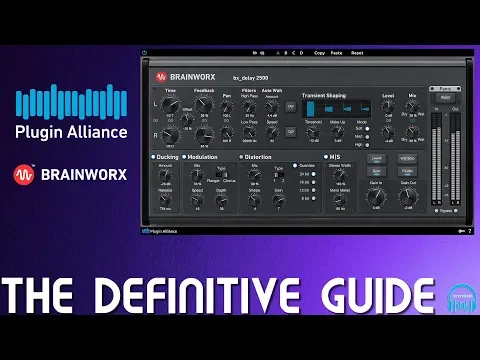480x360 pixels.
Task: Flip the Distortion type 1/2 switch
Action: (x=279, y=175)
